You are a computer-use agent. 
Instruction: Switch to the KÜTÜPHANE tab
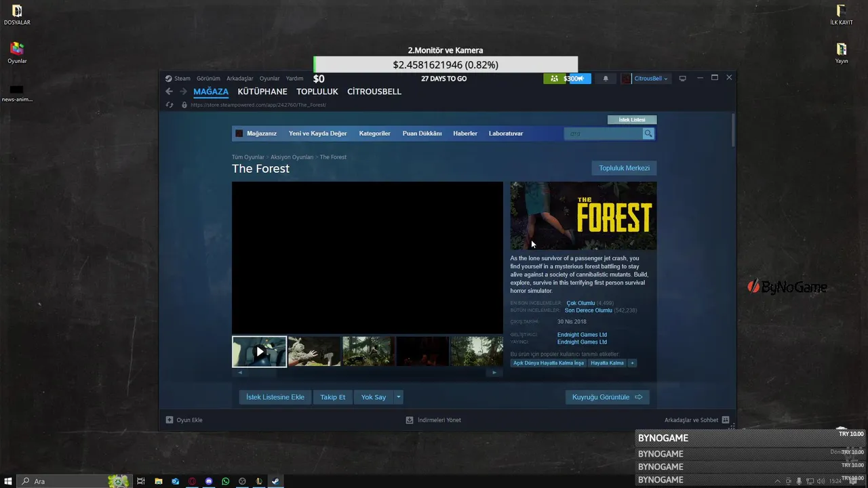[x=262, y=91]
